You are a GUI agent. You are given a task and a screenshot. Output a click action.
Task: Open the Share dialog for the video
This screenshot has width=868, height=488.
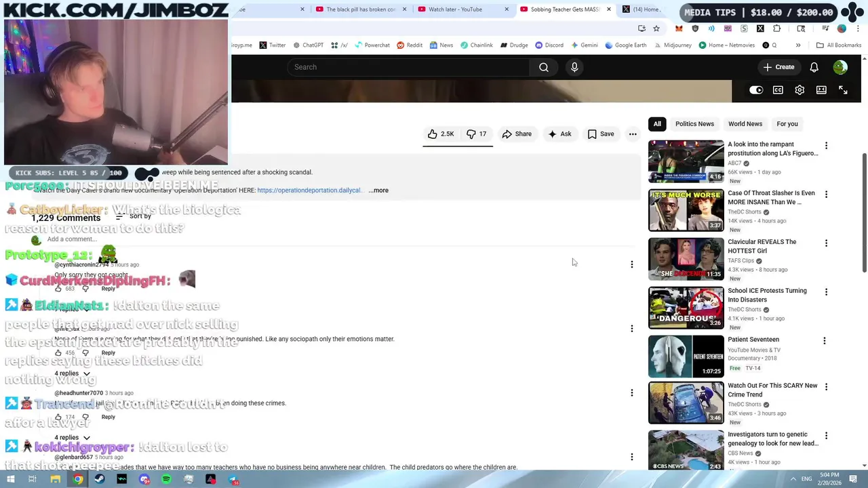pyautogui.click(x=517, y=134)
